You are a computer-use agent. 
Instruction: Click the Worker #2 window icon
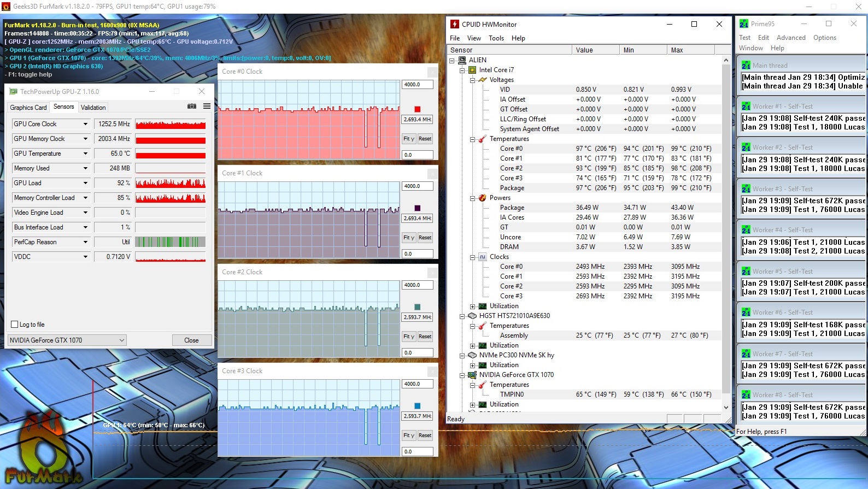(x=746, y=147)
